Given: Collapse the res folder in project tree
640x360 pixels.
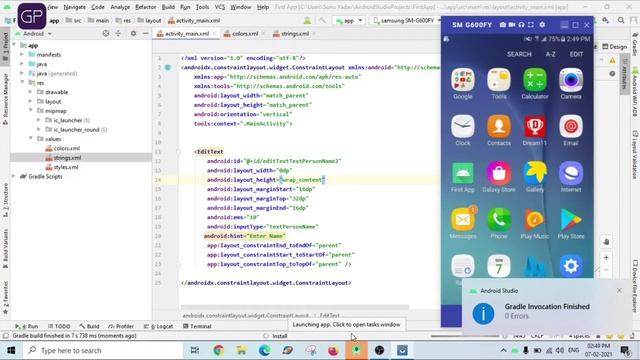Looking at the screenshot, I should click(22, 82).
